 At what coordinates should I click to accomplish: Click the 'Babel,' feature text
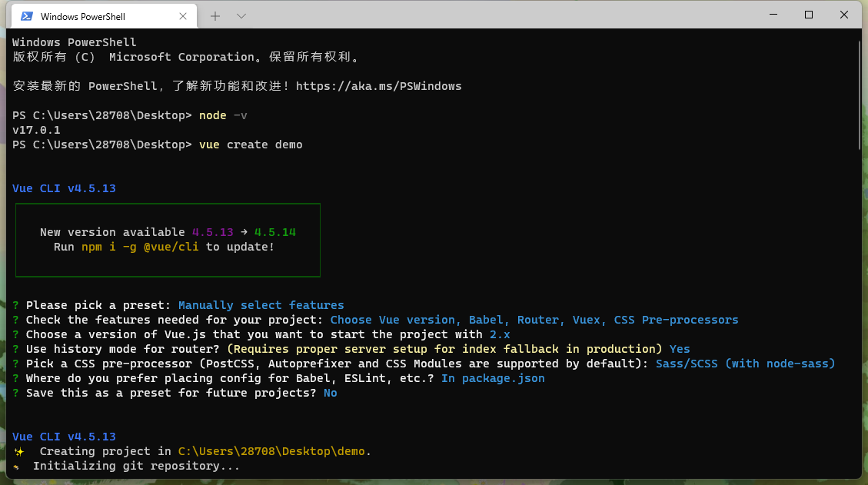pos(490,320)
